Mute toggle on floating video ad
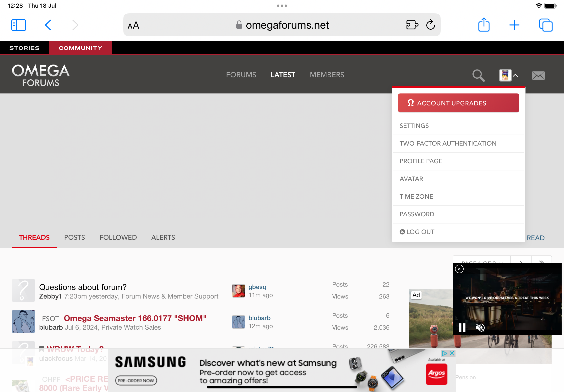Viewport: 564px width, 392px height. click(x=480, y=327)
